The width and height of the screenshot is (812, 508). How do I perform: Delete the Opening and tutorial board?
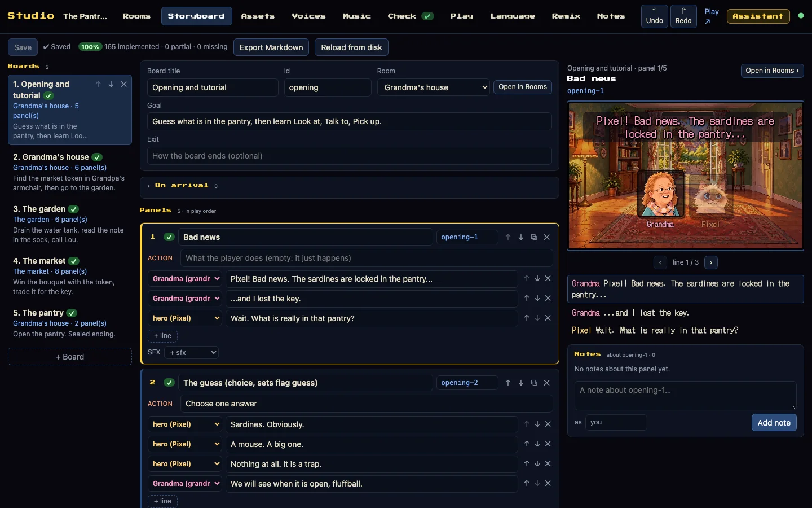124,84
